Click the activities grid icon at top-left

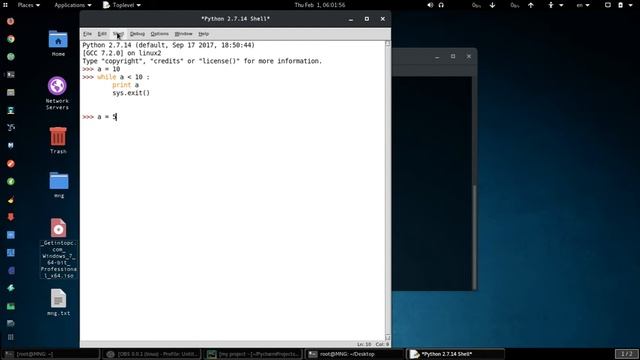(x=5, y=5)
